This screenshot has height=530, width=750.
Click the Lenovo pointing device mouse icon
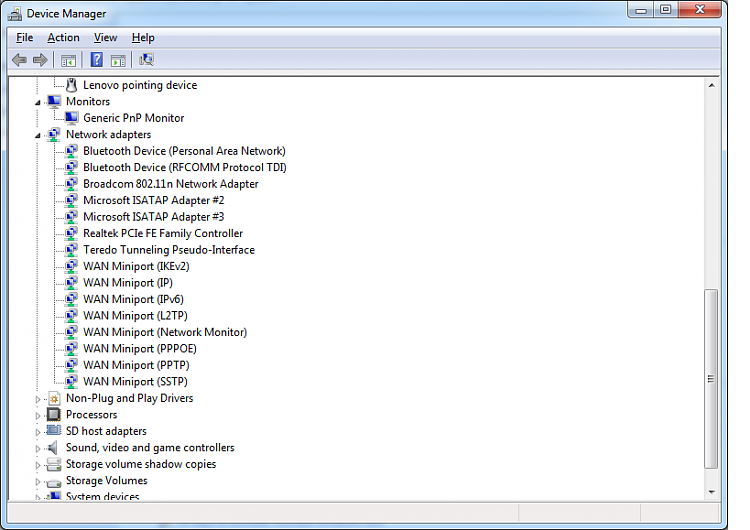(71, 85)
